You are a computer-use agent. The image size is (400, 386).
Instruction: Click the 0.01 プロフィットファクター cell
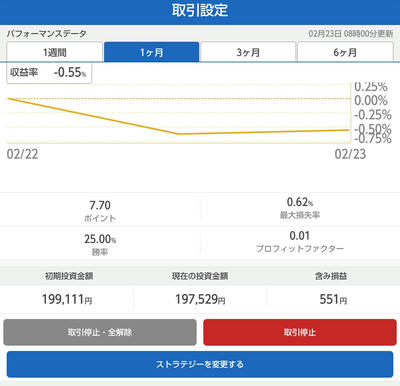pyautogui.click(x=300, y=244)
